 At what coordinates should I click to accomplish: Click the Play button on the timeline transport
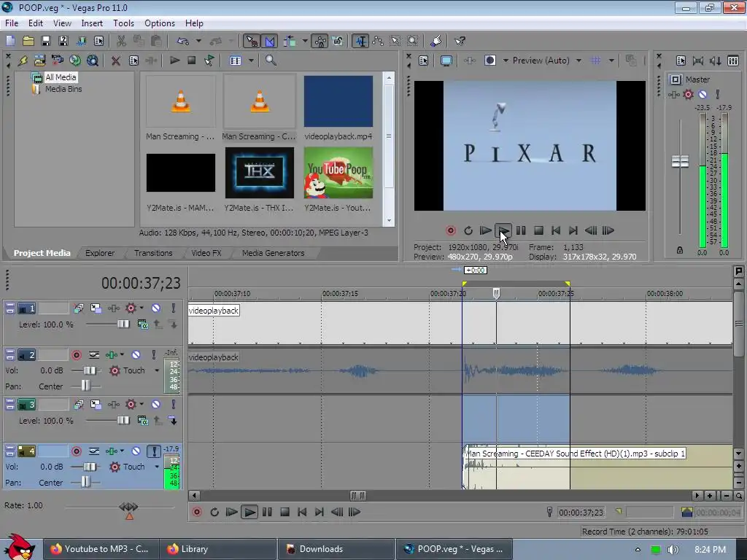pos(249,512)
